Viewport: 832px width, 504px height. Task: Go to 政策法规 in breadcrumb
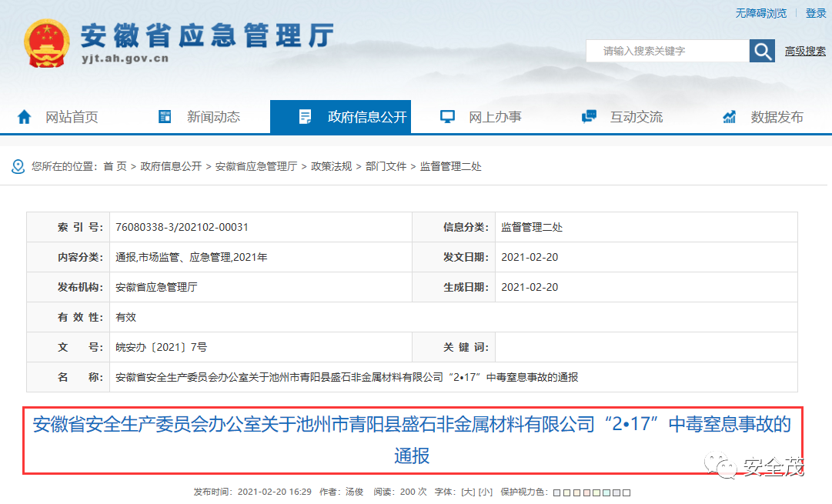click(331, 166)
